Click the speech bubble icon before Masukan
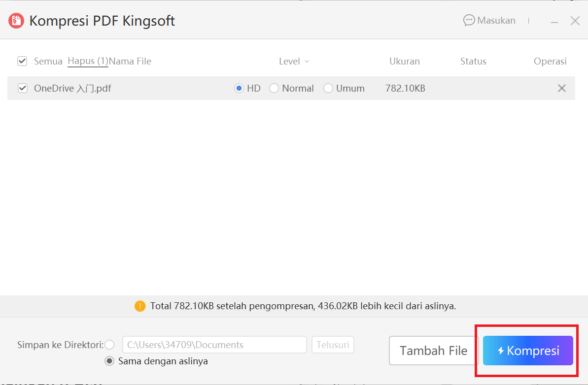Viewport: 588px width, 385px height. click(468, 20)
